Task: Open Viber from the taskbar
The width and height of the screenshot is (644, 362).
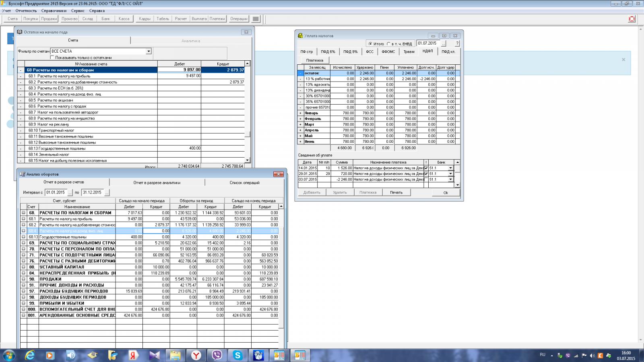Action: (x=217, y=355)
